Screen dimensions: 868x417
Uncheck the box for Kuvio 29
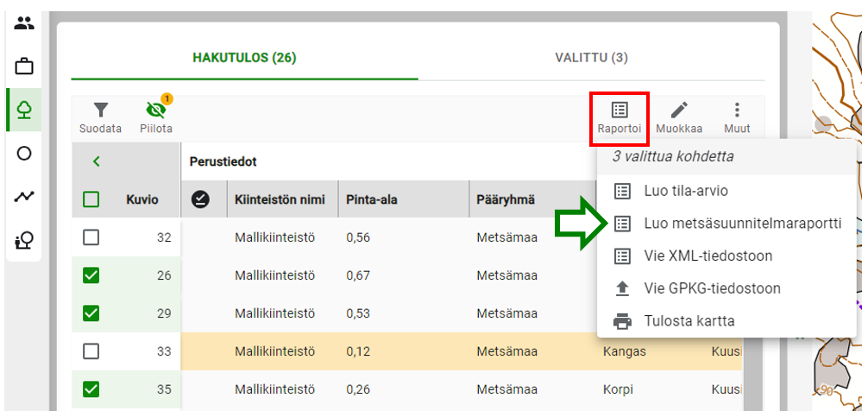point(91,313)
